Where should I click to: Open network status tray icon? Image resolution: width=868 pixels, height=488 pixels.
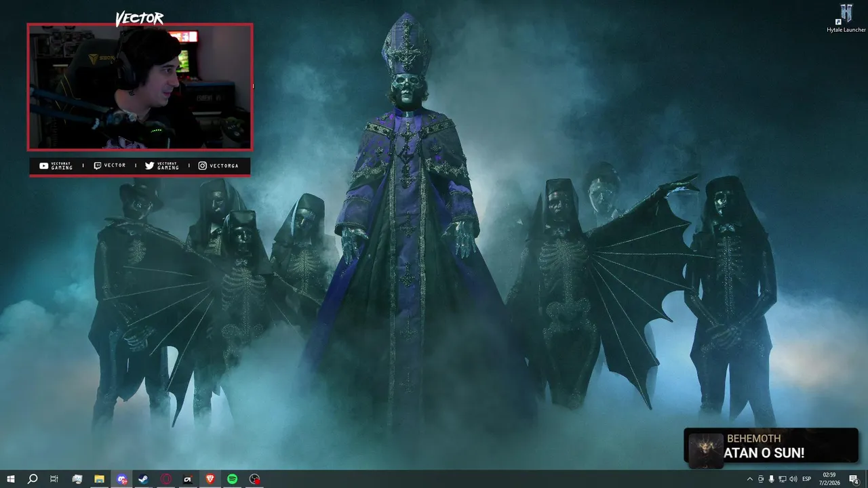pyautogui.click(x=783, y=479)
